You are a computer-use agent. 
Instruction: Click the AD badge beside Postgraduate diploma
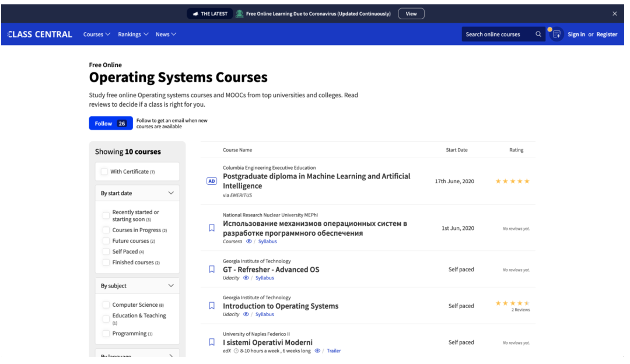pyautogui.click(x=211, y=181)
